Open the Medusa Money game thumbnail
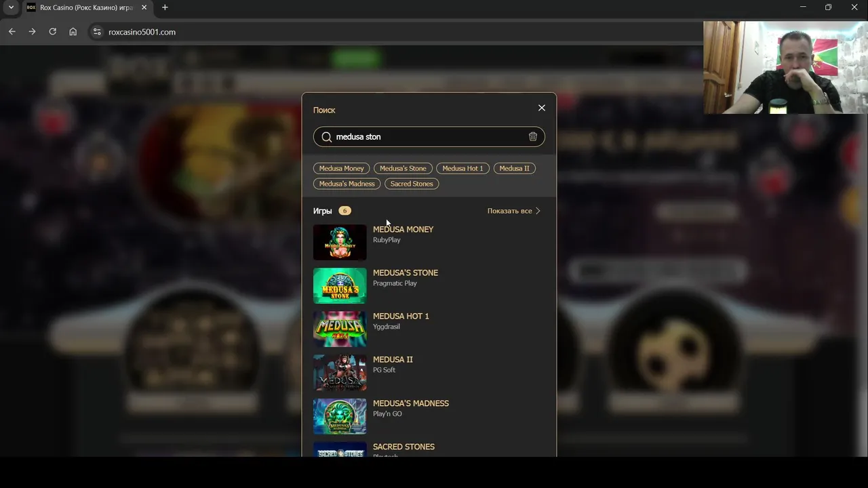Screen dimensions: 868x488 click(340, 242)
